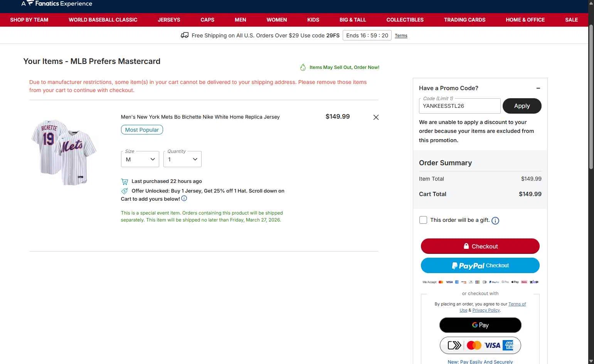Screen dimensions: 594x364
Task: Click the American Express logo in bottom pill
Action: pyautogui.click(x=508, y=345)
